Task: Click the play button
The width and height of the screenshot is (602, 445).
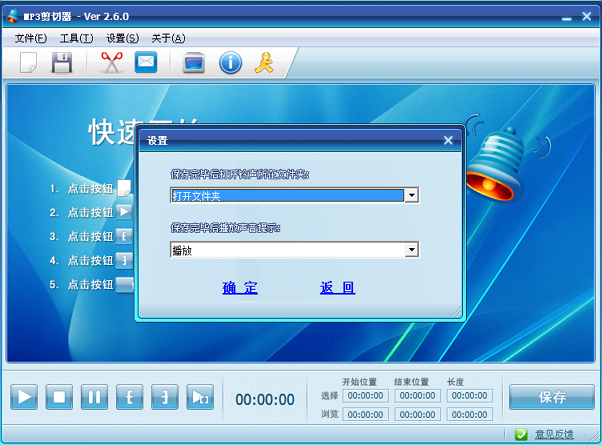Action: 24,397
